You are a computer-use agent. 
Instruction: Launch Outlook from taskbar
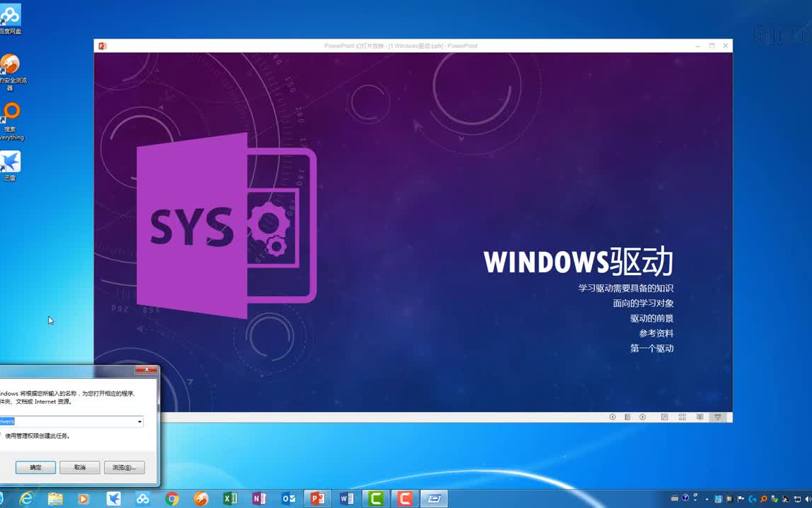(288, 499)
